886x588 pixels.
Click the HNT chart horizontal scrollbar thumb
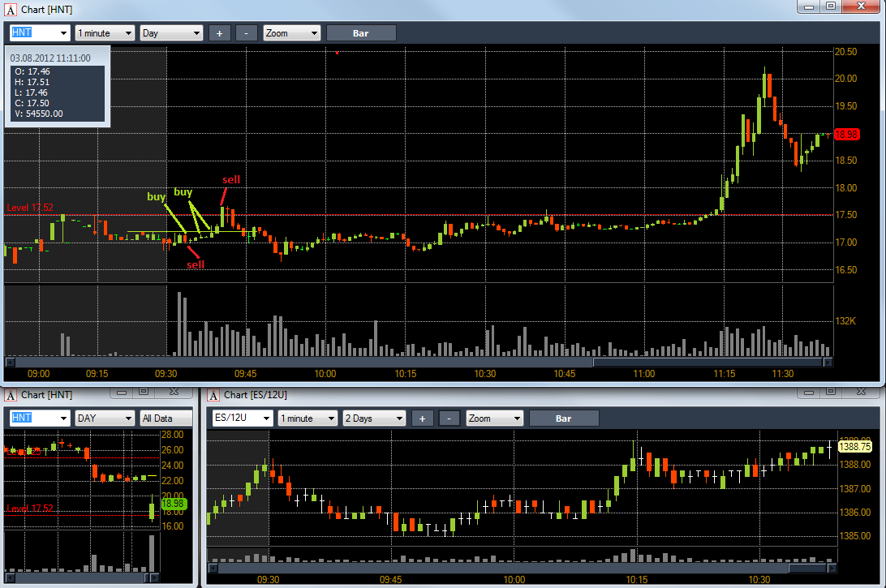click(708, 362)
